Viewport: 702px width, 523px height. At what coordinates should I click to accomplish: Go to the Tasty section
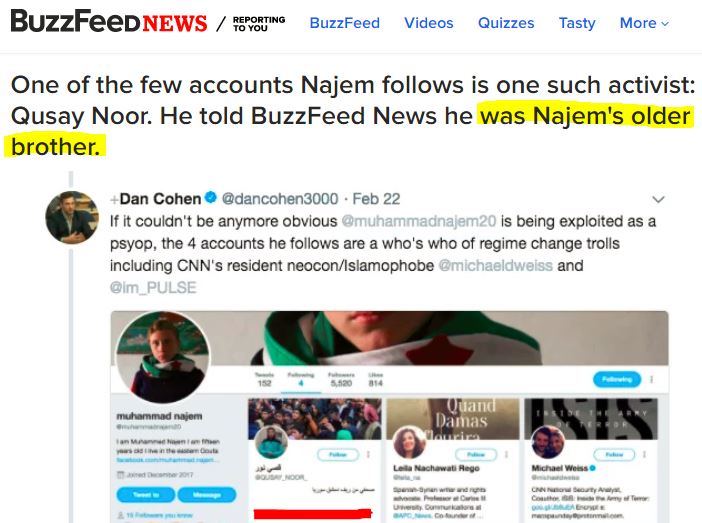coord(577,23)
